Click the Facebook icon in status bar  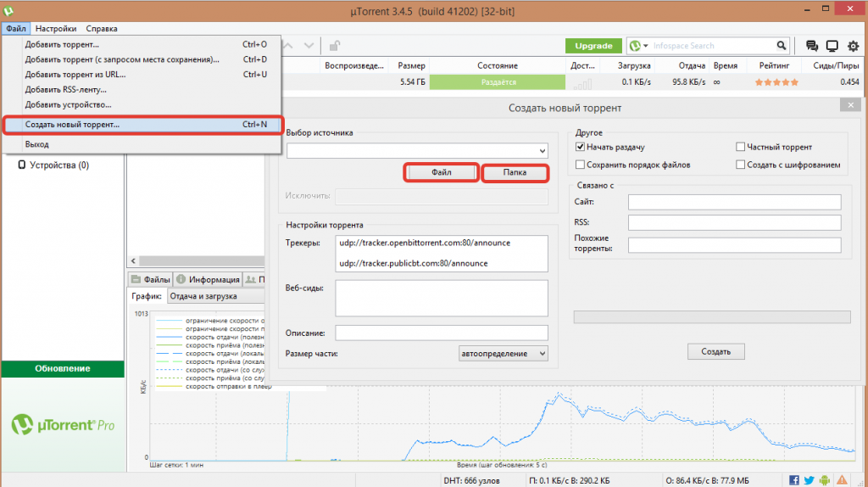click(x=793, y=480)
